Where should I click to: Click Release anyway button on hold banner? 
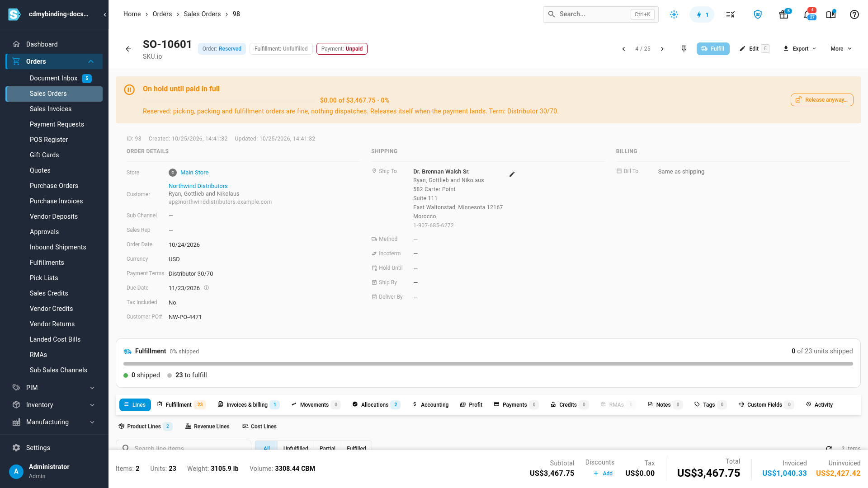822,100
